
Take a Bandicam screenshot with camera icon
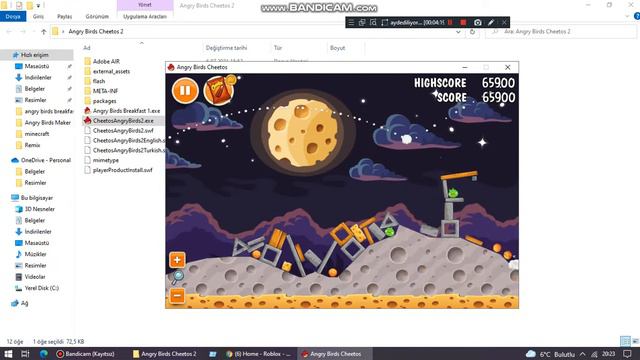pos(478,22)
